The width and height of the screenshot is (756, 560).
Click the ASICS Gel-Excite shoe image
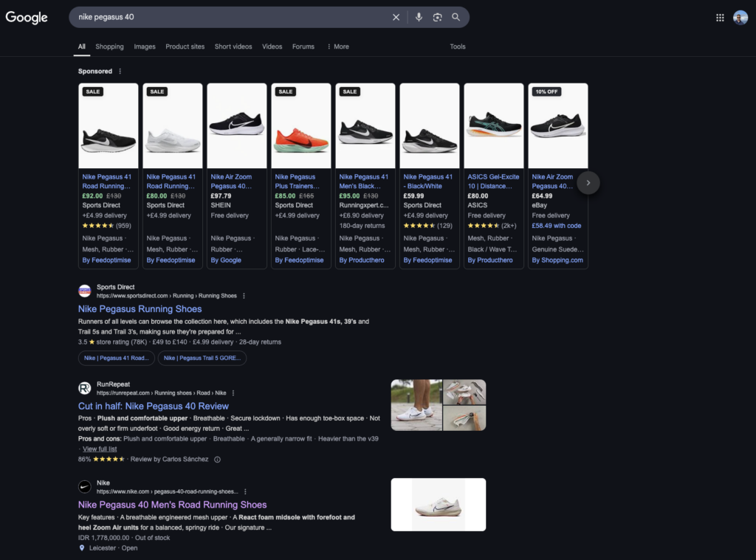(494, 125)
